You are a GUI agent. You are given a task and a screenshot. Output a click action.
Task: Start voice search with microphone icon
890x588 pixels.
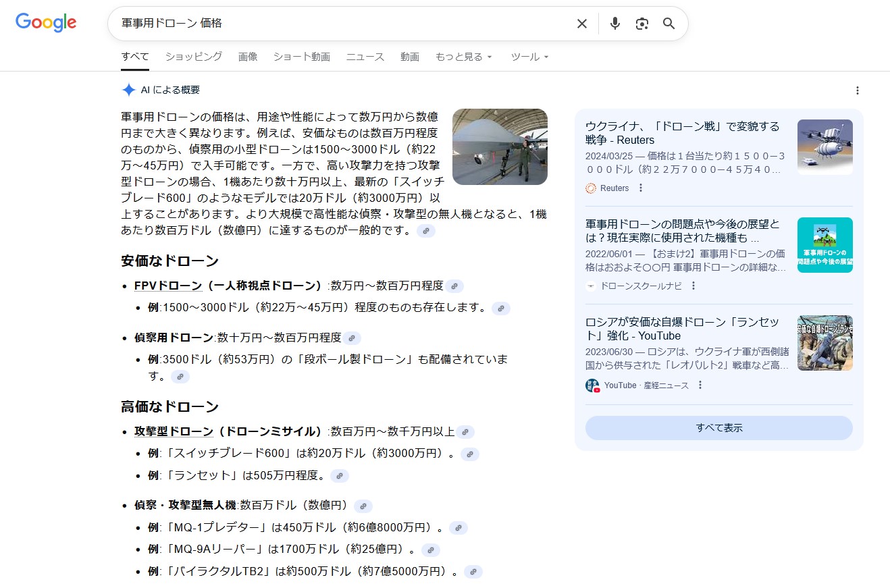click(614, 24)
